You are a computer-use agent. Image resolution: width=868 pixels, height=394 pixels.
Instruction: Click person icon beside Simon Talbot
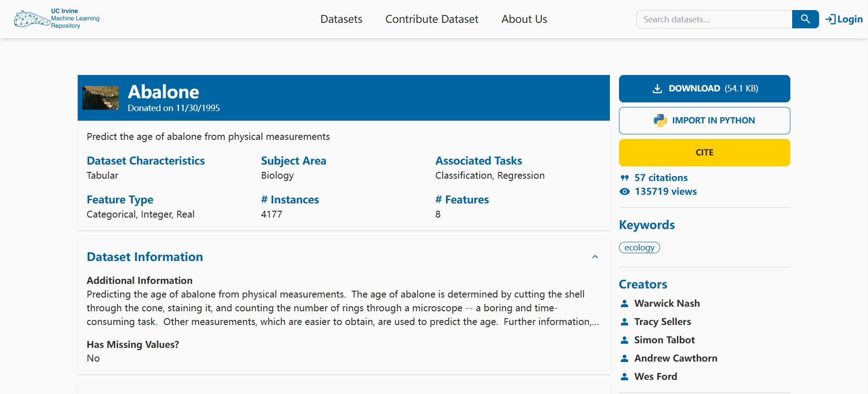[625, 340]
